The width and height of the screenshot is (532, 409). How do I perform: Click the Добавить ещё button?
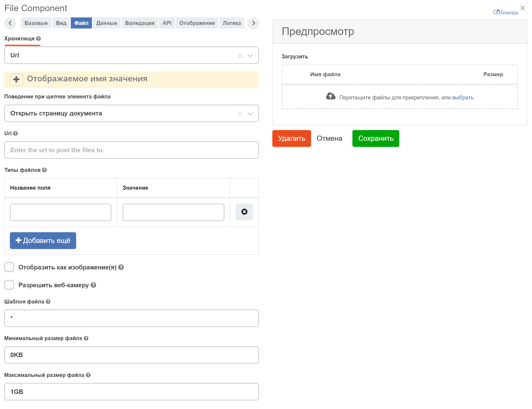tap(43, 241)
